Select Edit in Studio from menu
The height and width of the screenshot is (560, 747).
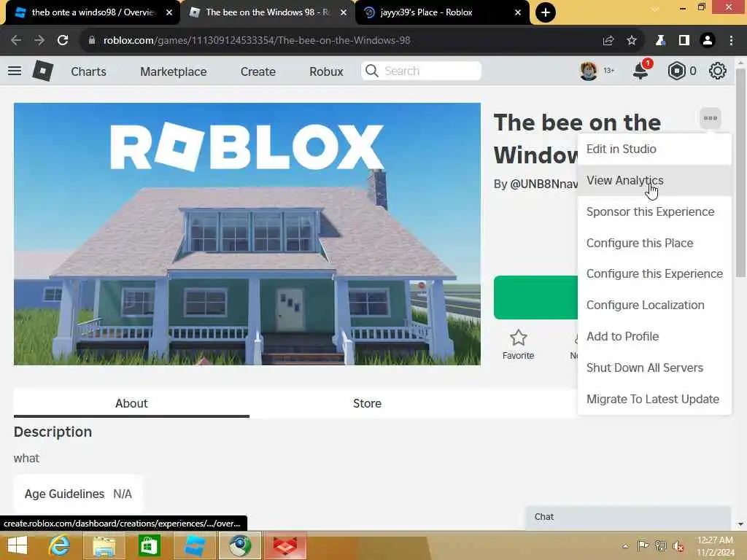(654, 149)
